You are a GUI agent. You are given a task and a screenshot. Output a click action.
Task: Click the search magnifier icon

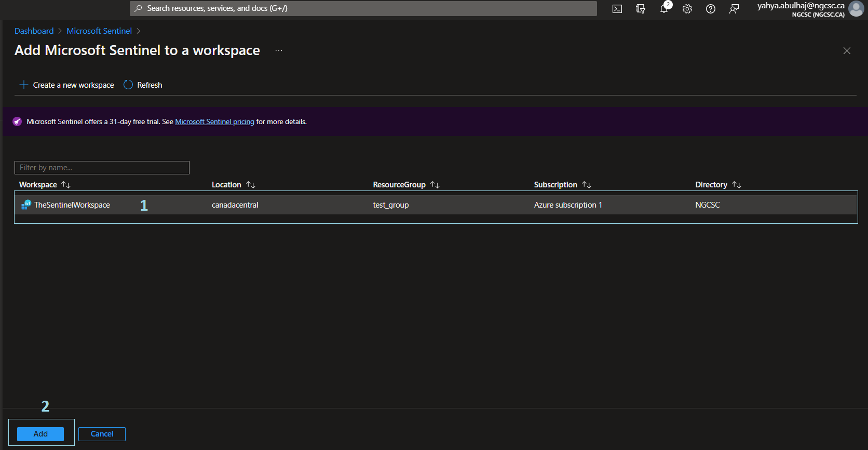(138, 8)
